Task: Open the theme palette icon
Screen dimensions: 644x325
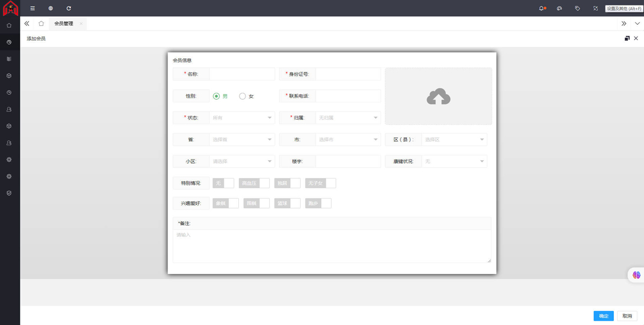Action: 559,9
